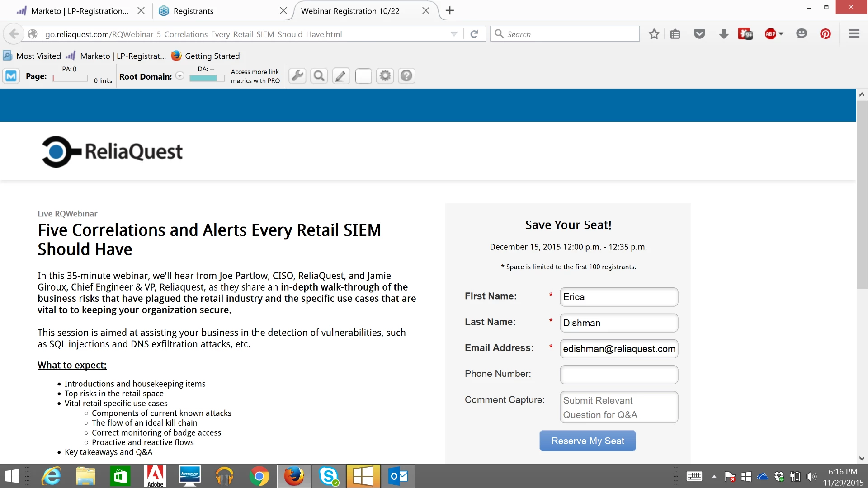This screenshot has width=868, height=488.
Task: Click the MozBar highlighter pencil icon
Action: click(341, 76)
